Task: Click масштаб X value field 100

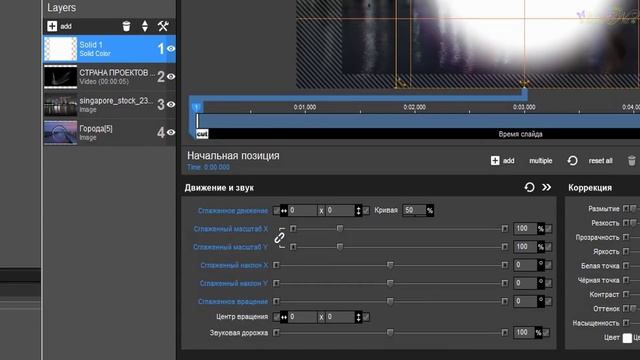Action: (x=525, y=229)
